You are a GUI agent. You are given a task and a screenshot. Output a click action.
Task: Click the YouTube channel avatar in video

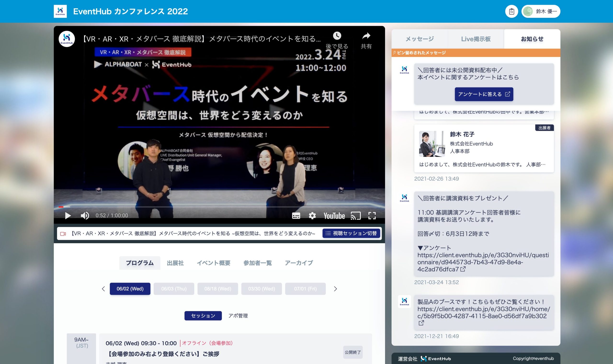click(67, 39)
